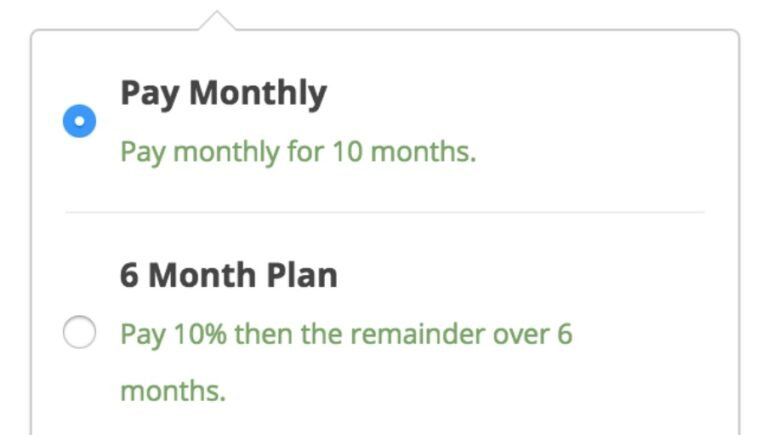Click the trailing green "months." line
Screen dimensions: 768x435
[x=172, y=389]
